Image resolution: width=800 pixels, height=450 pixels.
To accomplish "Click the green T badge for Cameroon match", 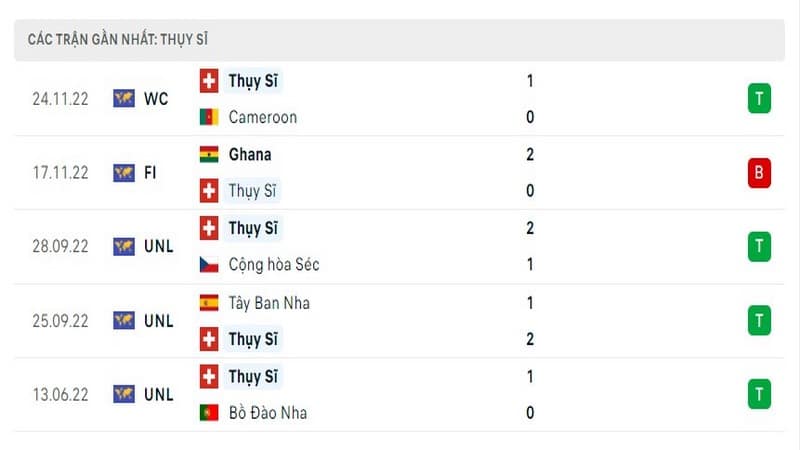I will point(759,98).
